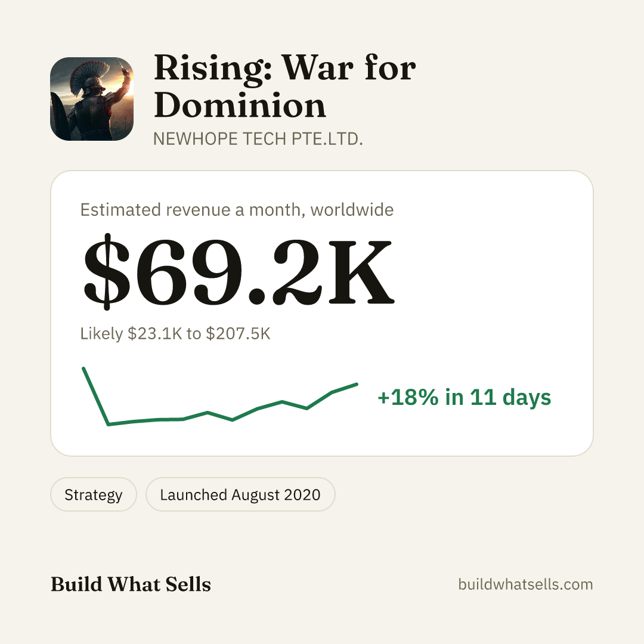Image resolution: width=644 pixels, height=644 pixels.
Task: Click the Rising: War for Dominion app icon
Action: point(92,99)
